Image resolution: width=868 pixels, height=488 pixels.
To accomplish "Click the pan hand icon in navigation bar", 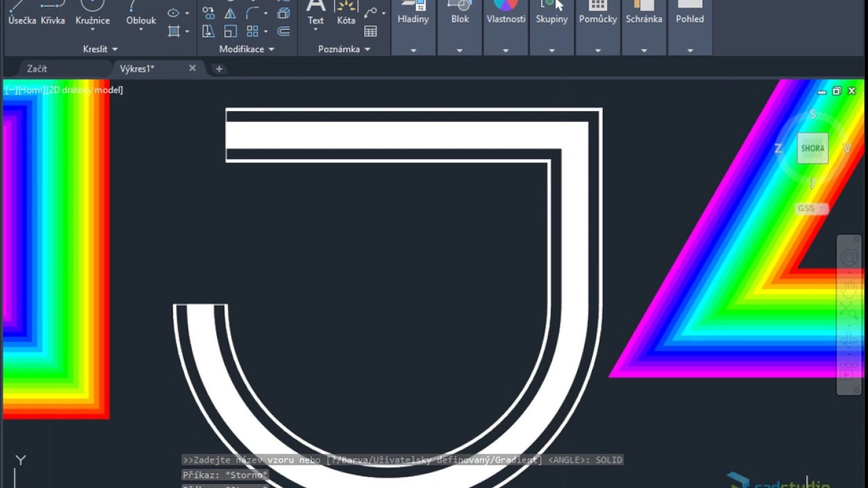I will coord(848,291).
